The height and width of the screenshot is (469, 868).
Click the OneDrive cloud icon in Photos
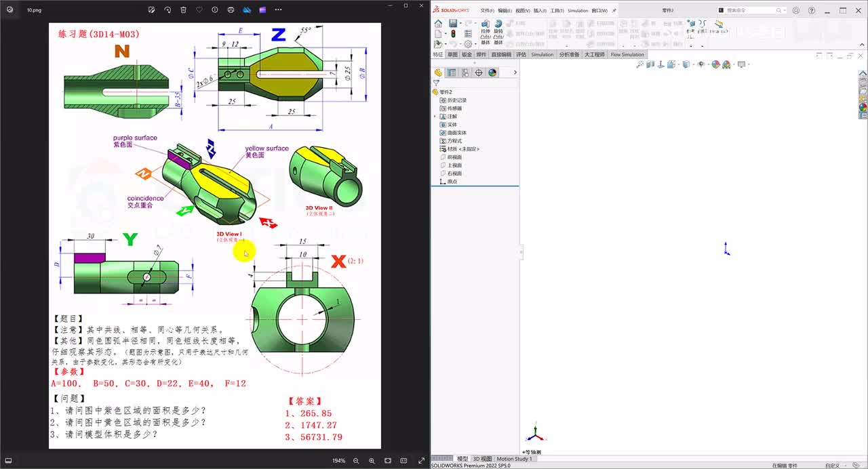pyautogui.click(x=247, y=10)
